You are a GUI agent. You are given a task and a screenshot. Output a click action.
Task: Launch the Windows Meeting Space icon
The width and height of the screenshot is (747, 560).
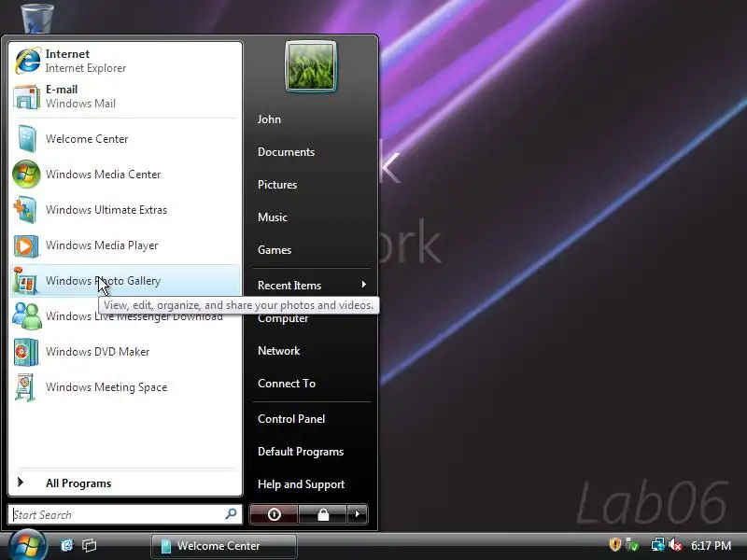[x=26, y=386]
